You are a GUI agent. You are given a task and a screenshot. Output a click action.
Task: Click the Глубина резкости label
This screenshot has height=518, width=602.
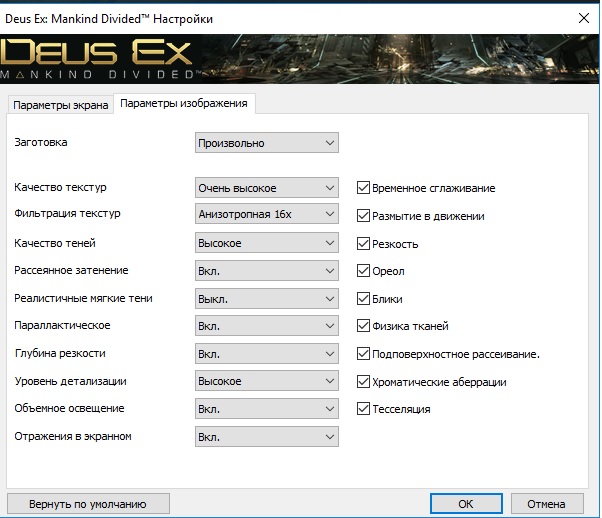tap(60, 353)
